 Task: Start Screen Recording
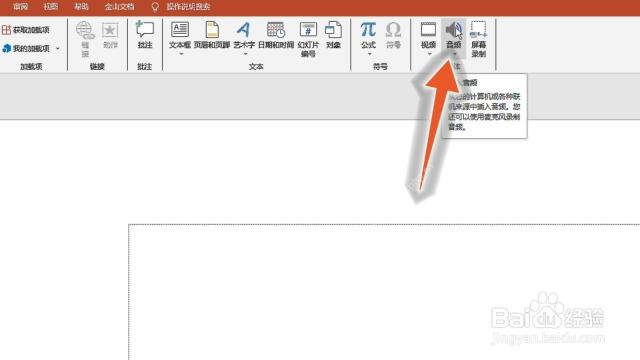478,39
